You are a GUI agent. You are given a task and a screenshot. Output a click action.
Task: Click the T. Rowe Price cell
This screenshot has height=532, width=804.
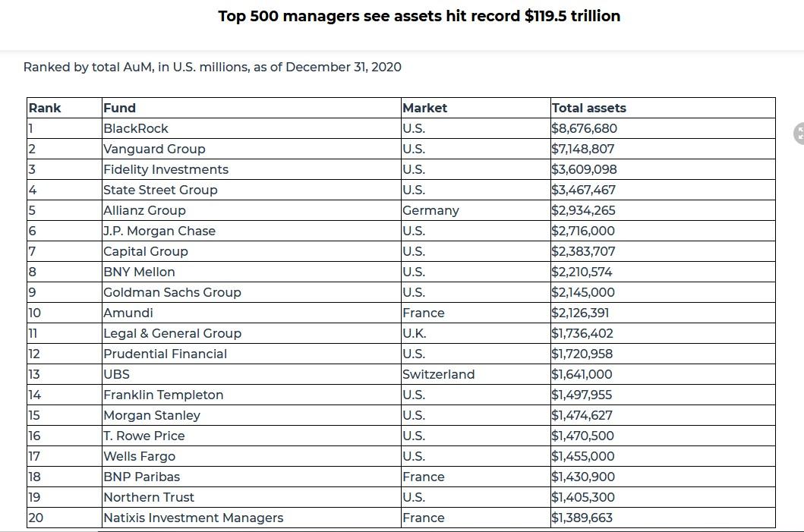coord(144,436)
